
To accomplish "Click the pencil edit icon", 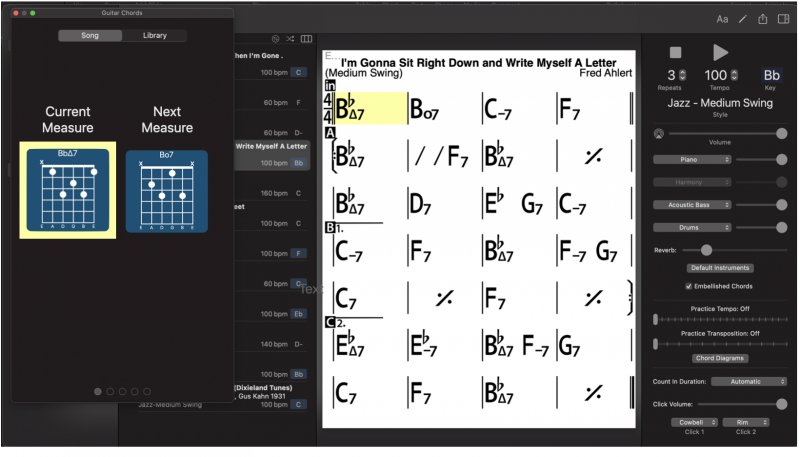I will (743, 19).
